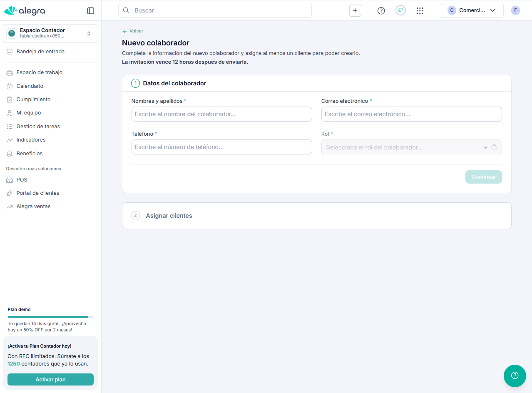Screen dimensions: 532x393
Task: Open the Comerci... company dropdown
Action: pos(472,10)
